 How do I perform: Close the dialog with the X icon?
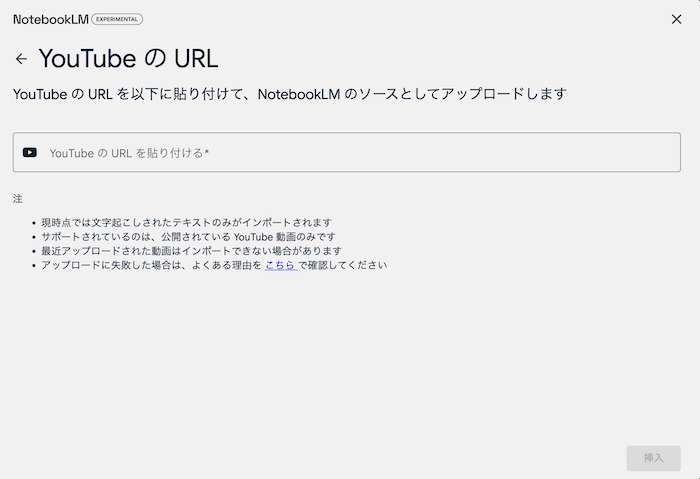point(677,19)
